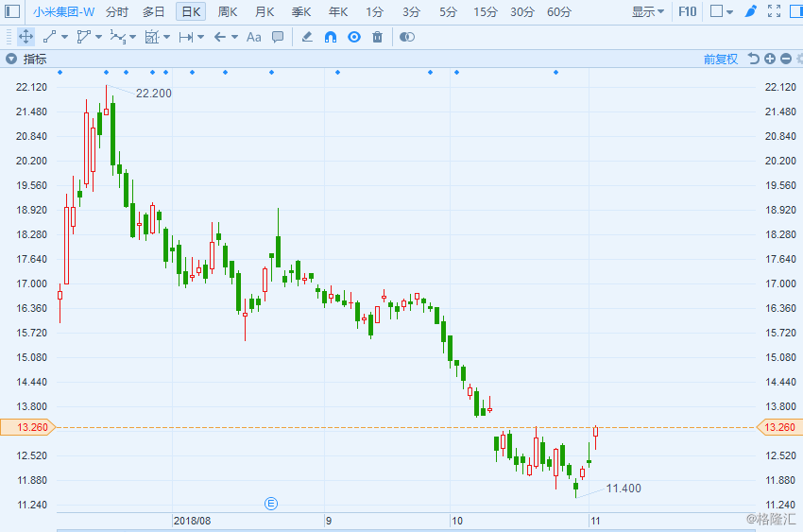
Task: Switch to 15分 fifteen-minute chart
Action: (486, 11)
